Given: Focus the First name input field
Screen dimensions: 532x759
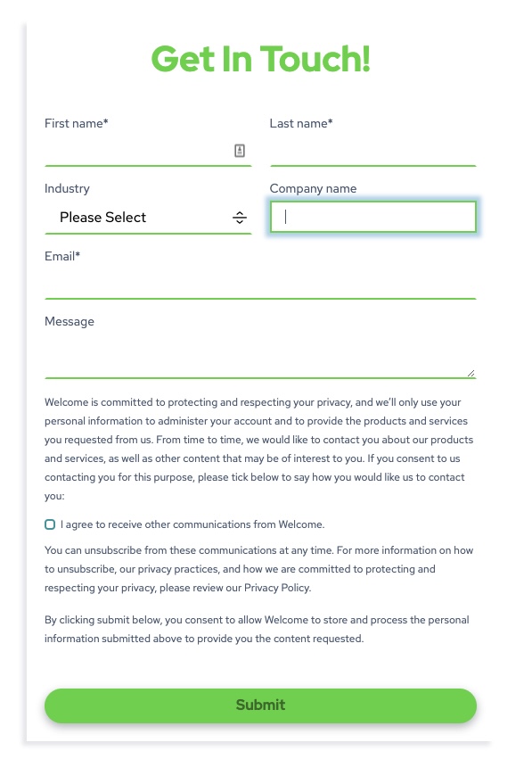Looking at the screenshot, I should (x=148, y=151).
